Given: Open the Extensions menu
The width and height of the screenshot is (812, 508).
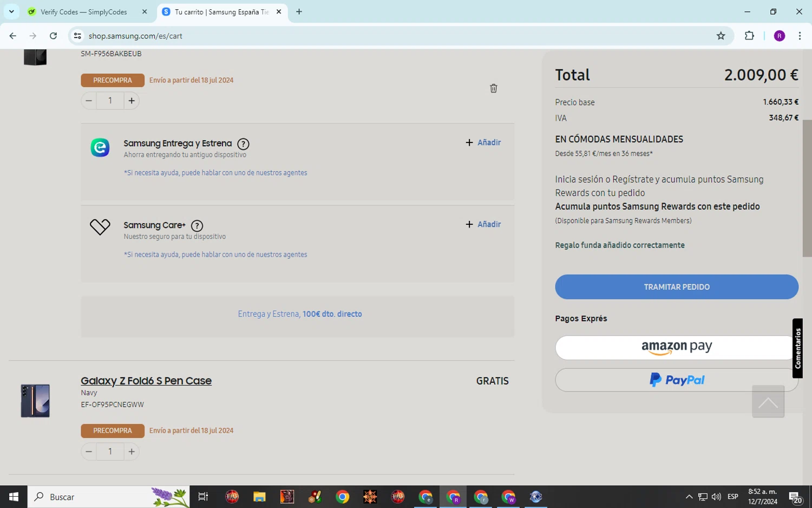Looking at the screenshot, I should pyautogui.click(x=749, y=36).
